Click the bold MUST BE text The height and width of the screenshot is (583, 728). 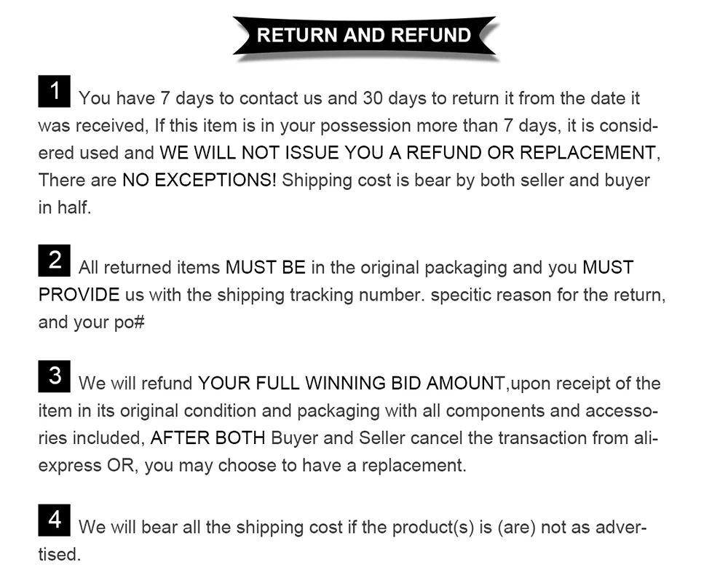(266, 268)
